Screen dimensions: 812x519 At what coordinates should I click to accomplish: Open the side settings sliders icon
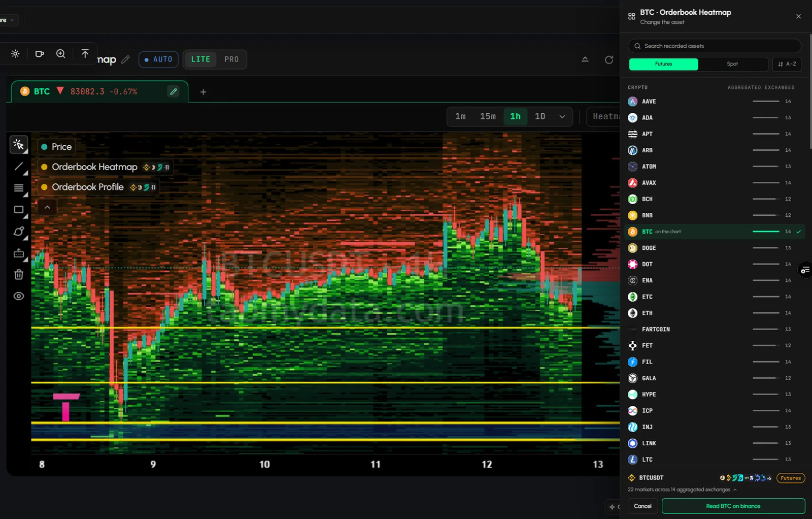pyautogui.click(x=805, y=270)
